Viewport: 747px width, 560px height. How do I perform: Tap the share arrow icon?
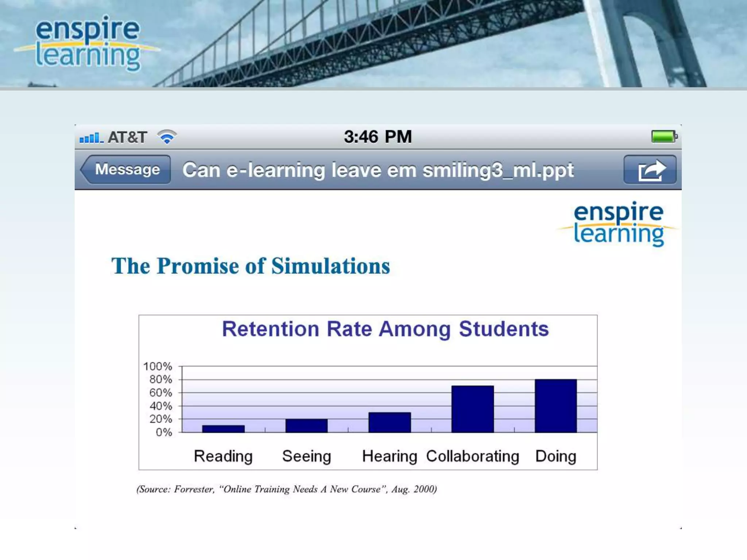(650, 170)
